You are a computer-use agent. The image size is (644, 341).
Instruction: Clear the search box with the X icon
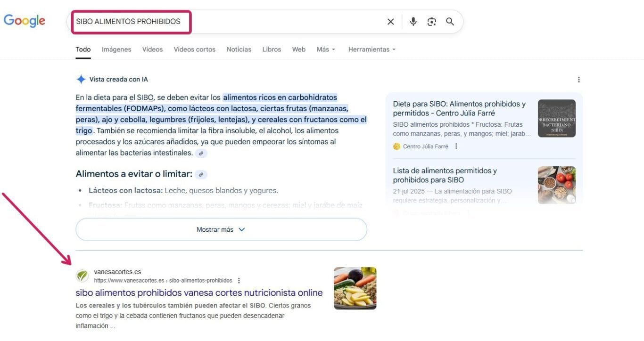pos(390,22)
